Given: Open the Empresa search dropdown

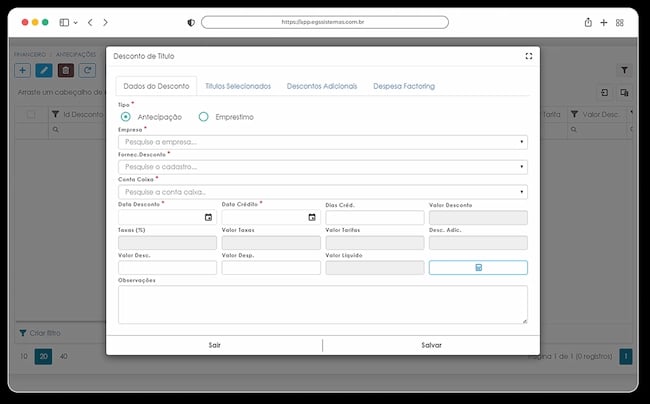Looking at the screenshot, I should (323, 142).
